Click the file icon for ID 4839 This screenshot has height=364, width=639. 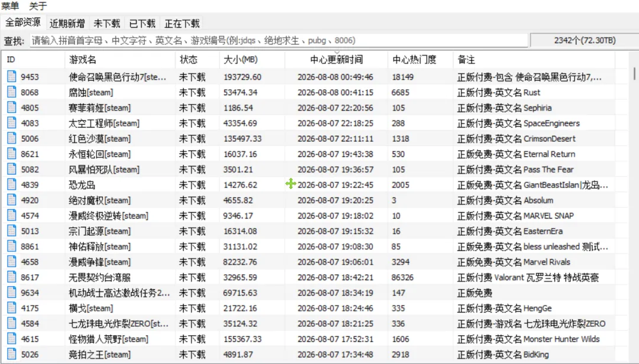11,184
